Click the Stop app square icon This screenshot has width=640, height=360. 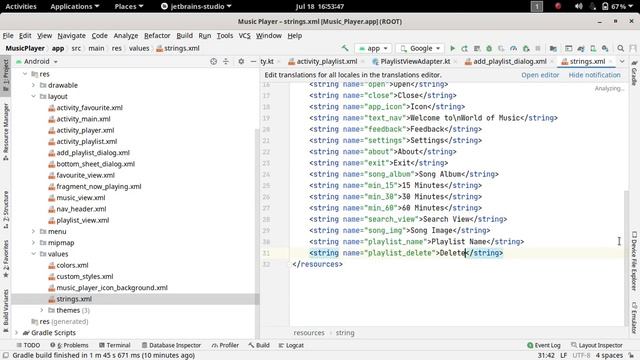pos(538,48)
